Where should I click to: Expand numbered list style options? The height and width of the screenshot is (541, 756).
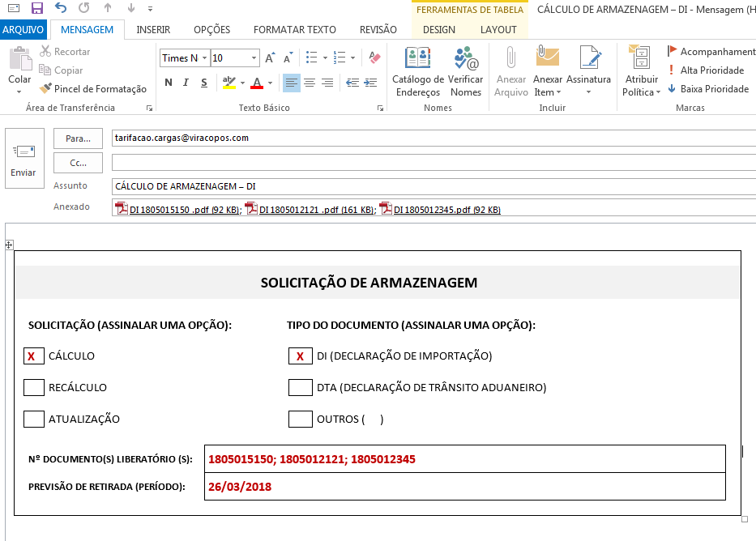coord(353,58)
